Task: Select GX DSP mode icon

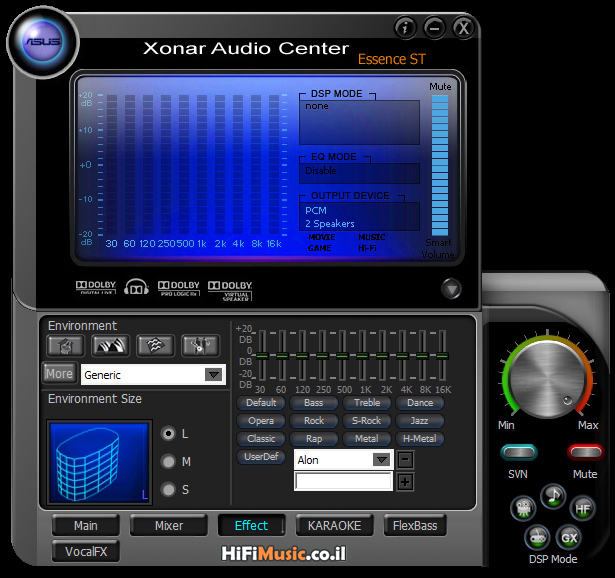Action: click(569, 538)
